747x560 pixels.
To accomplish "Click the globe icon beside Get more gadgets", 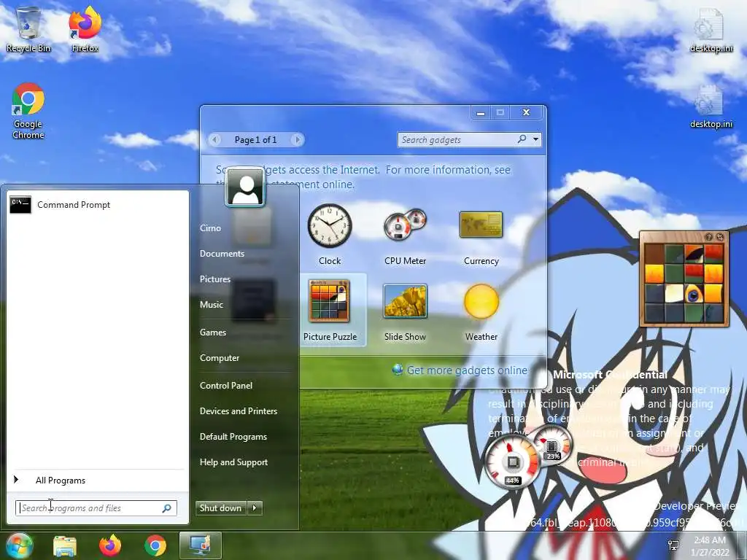I will [398, 370].
